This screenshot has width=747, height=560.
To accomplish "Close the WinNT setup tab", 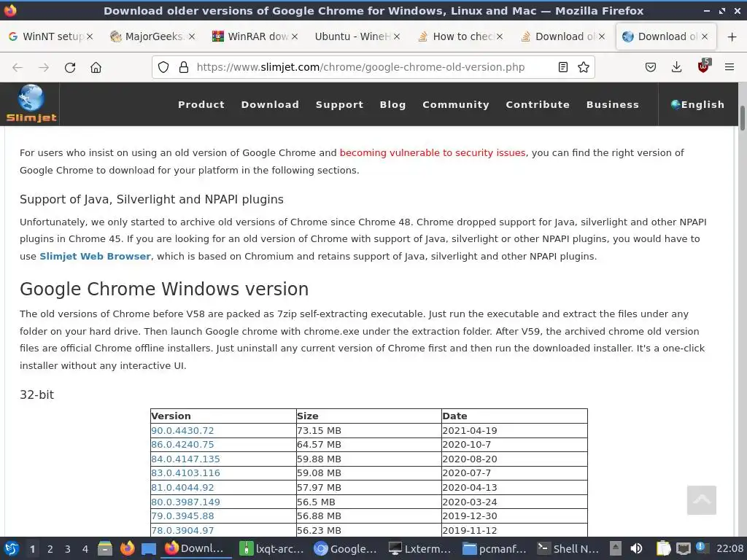I will [x=90, y=36].
